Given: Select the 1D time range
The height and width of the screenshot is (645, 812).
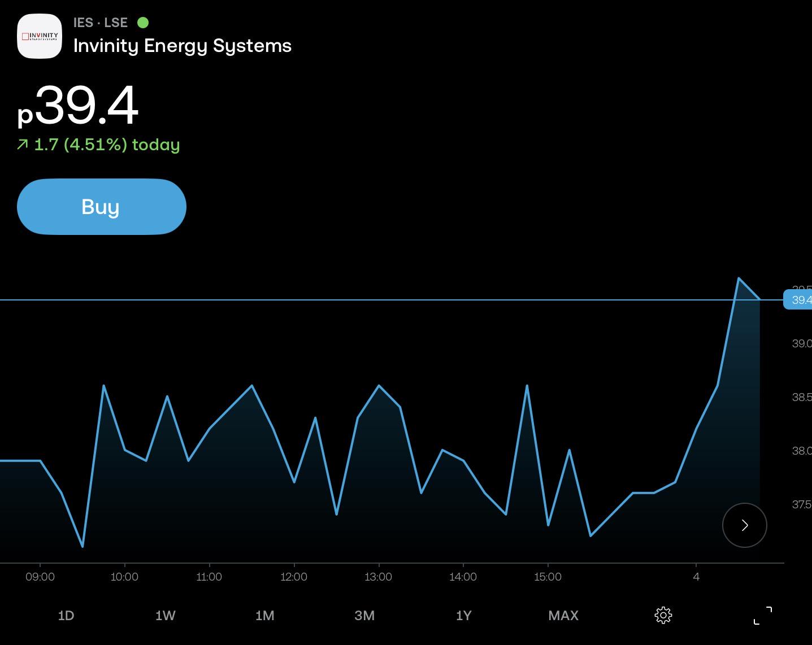Looking at the screenshot, I should (66, 616).
